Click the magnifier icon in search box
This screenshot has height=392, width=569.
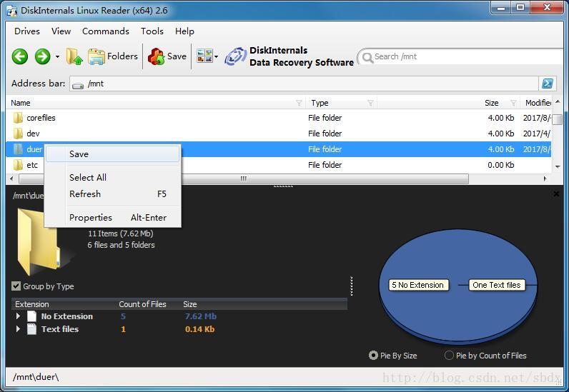pyautogui.click(x=367, y=57)
